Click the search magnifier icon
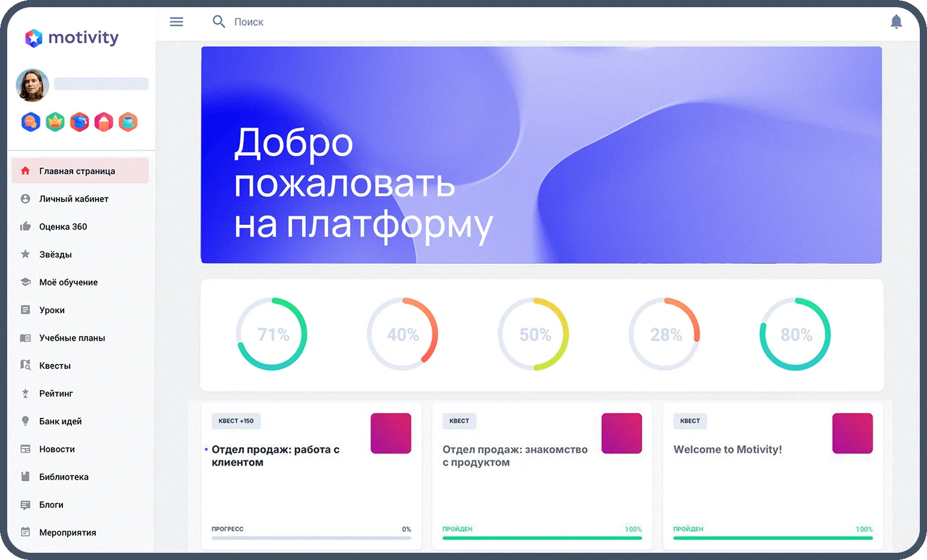927x560 pixels. click(219, 22)
